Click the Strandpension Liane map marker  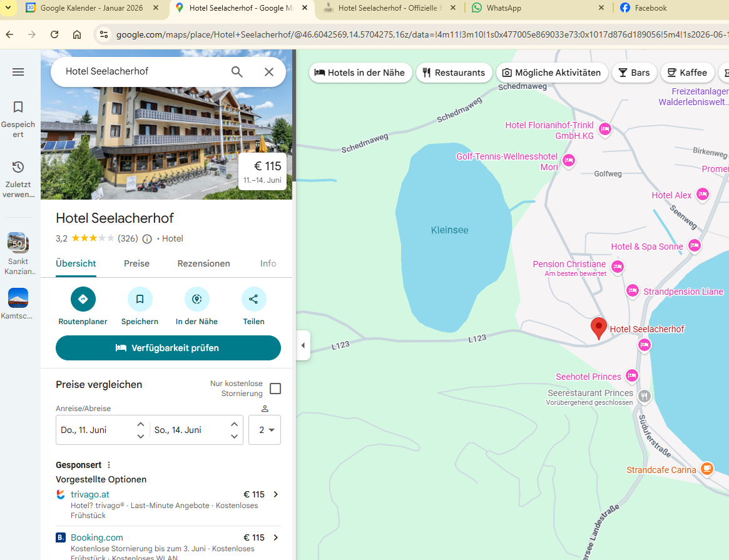pos(632,290)
